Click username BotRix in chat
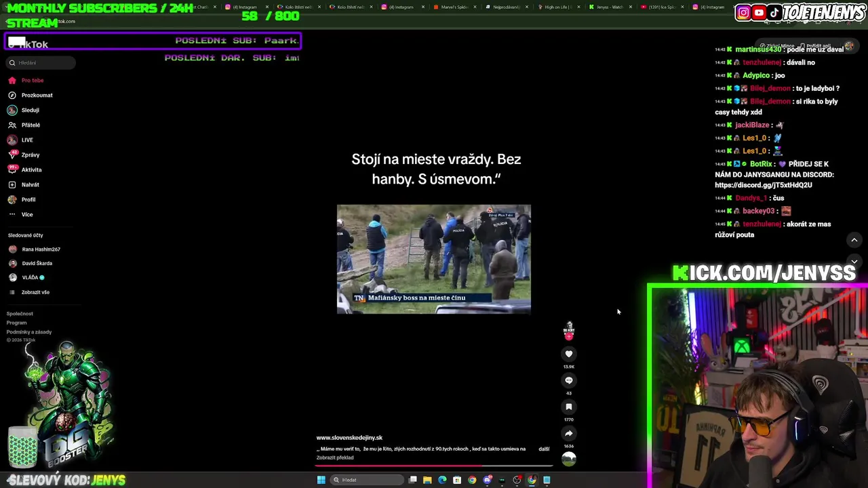Screen dimensions: 868x488 (761, 164)
